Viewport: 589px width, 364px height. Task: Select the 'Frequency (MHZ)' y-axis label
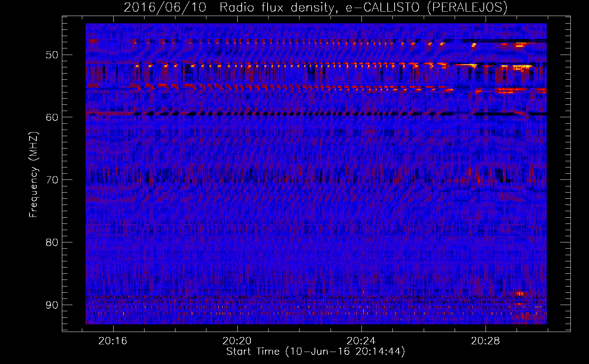click(x=33, y=175)
